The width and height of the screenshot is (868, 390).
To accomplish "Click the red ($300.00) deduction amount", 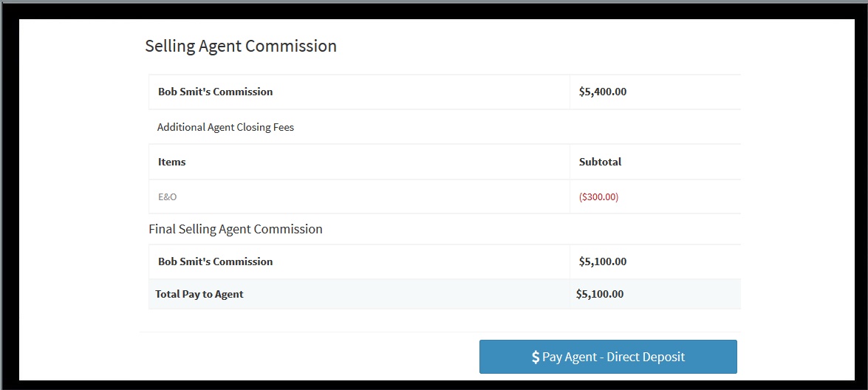I will (x=598, y=197).
